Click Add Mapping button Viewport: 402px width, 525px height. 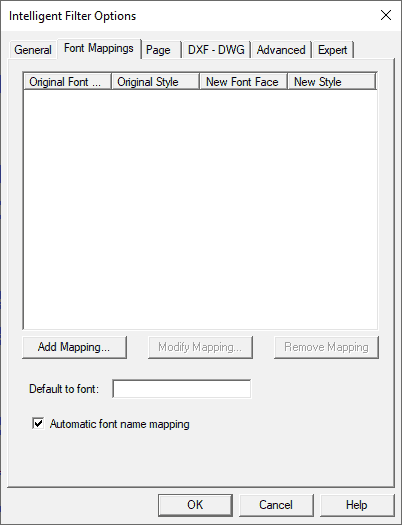point(74,347)
